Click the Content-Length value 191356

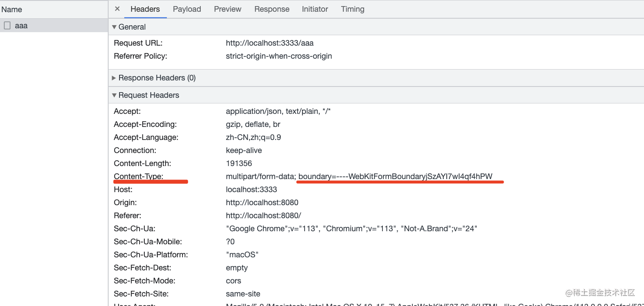[239, 163]
